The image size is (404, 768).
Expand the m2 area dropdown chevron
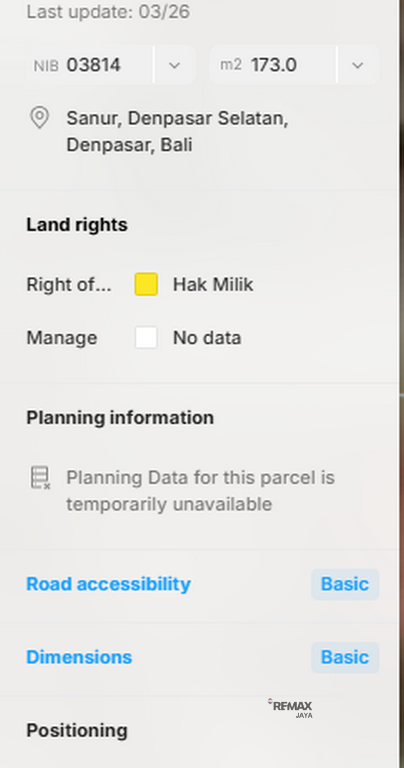pyautogui.click(x=358, y=65)
